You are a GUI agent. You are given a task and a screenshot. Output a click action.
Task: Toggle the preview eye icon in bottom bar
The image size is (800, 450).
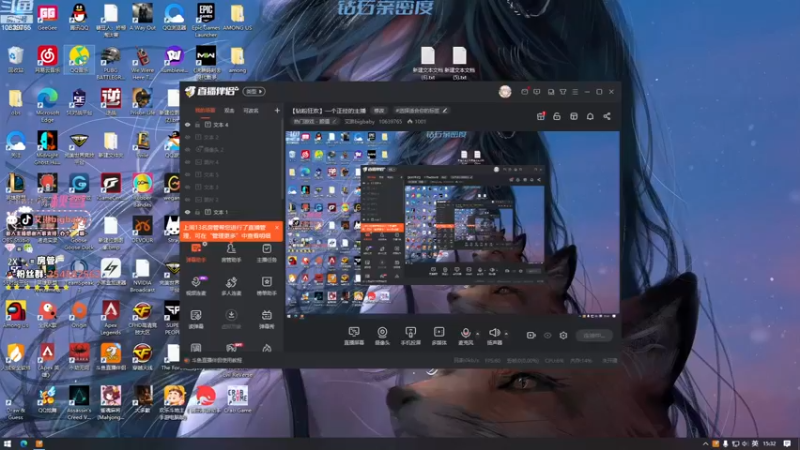[547, 335]
